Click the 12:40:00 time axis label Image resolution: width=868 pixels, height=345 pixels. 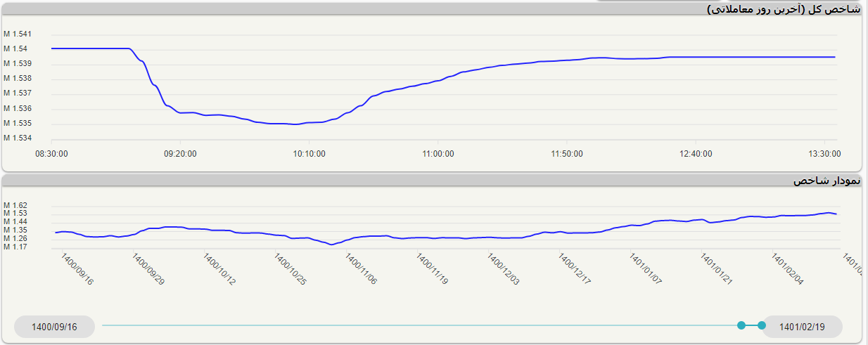pyautogui.click(x=695, y=153)
